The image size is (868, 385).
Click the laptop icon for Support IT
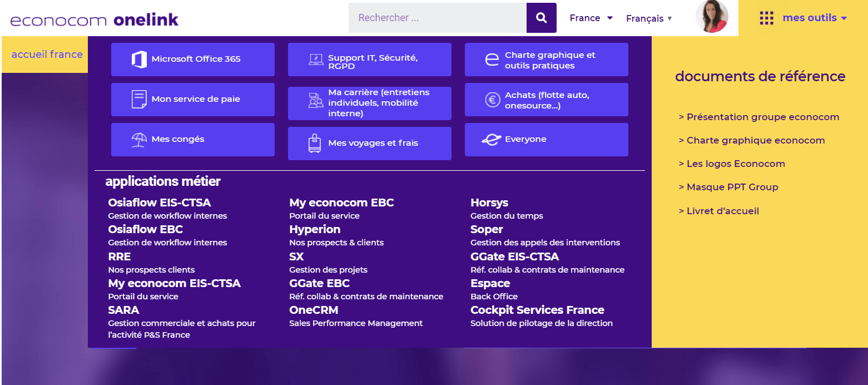click(316, 60)
